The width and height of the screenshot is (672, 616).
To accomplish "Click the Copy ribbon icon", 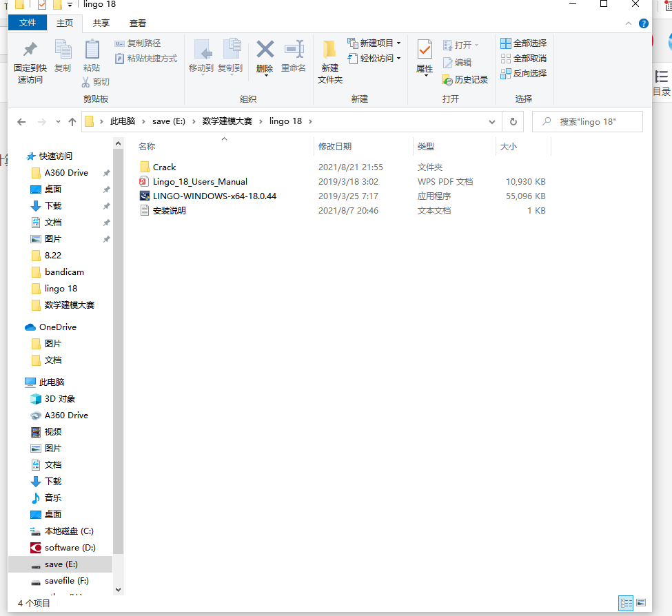I will pyautogui.click(x=63, y=56).
